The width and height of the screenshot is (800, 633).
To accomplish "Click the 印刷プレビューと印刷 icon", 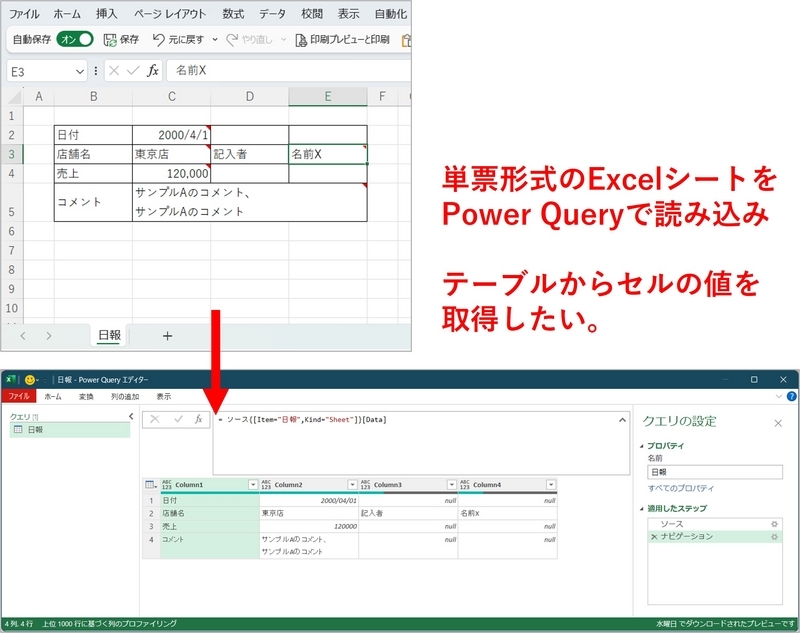I will (x=301, y=40).
